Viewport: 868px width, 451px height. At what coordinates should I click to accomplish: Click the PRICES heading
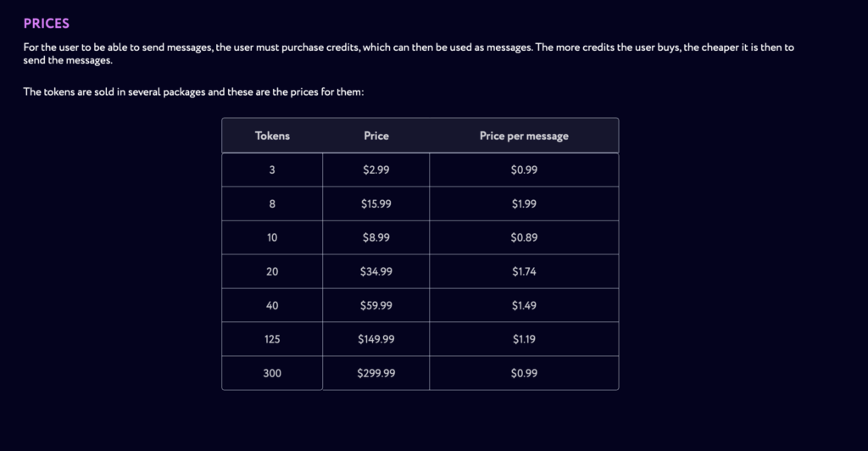(47, 24)
